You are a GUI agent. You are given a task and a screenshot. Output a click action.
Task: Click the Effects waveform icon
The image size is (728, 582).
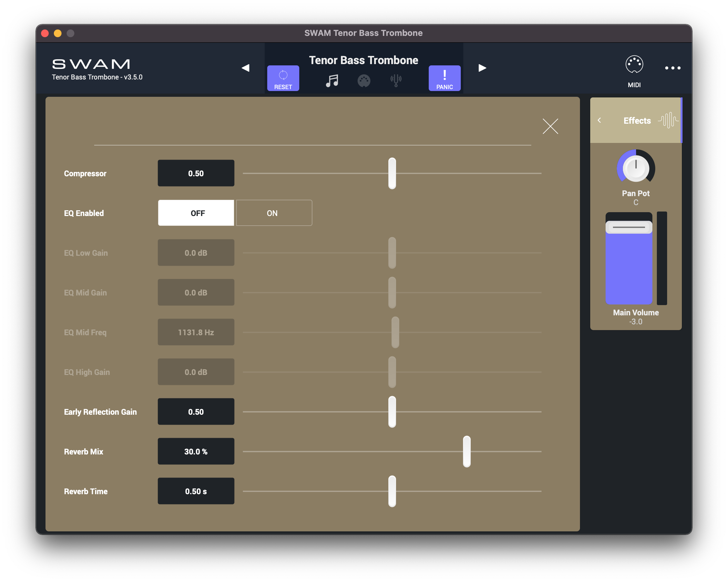pyautogui.click(x=668, y=120)
